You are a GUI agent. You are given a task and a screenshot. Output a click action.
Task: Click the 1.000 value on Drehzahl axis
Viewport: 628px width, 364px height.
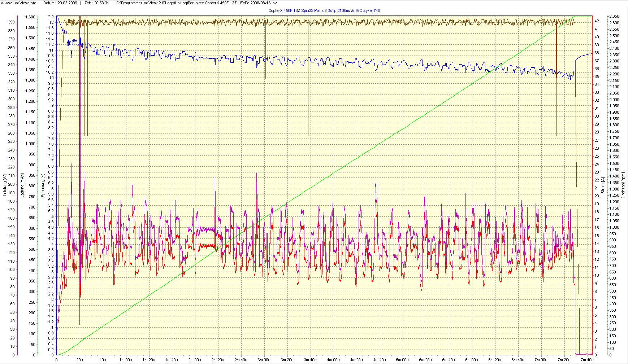[614, 227]
